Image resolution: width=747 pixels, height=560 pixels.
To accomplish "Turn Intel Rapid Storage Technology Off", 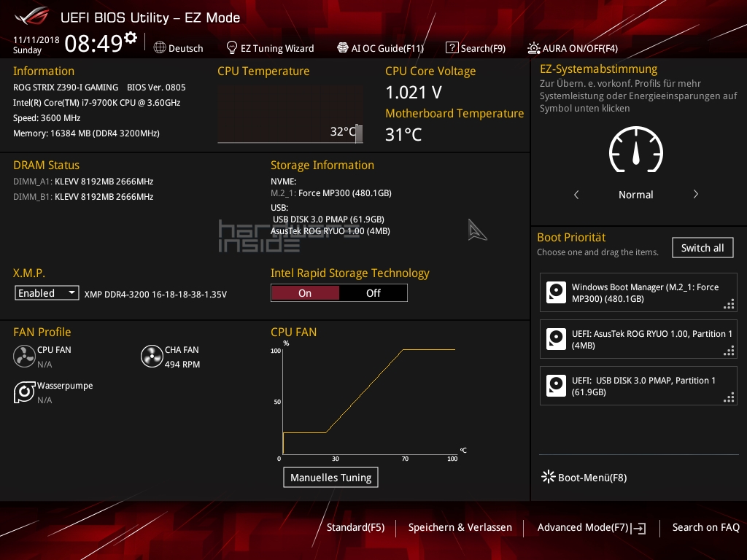I will click(x=373, y=293).
